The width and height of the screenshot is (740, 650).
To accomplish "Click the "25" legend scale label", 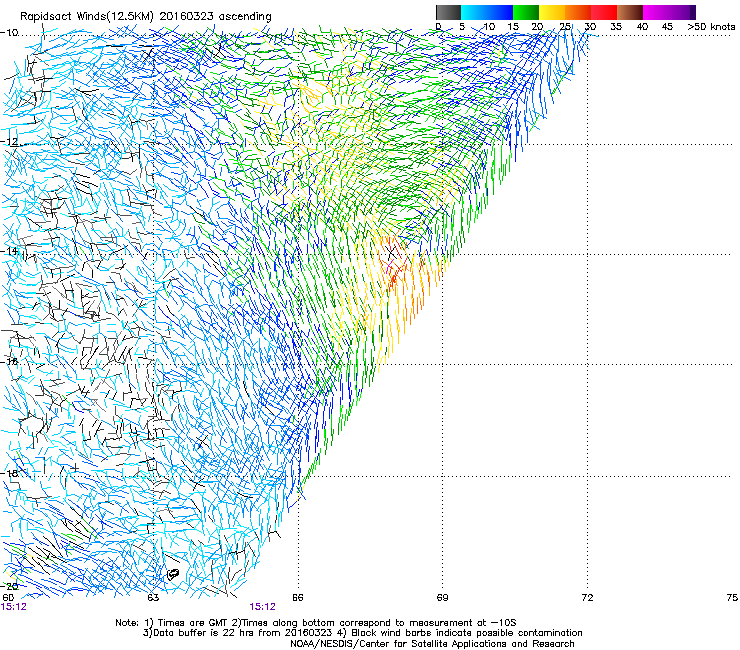I will pos(565,27).
